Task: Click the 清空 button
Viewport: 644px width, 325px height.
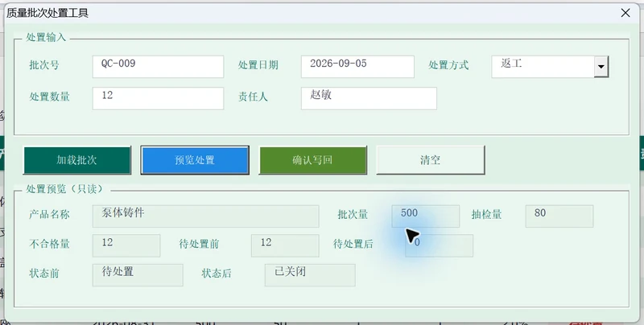Action: pyautogui.click(x=431, y=160)
